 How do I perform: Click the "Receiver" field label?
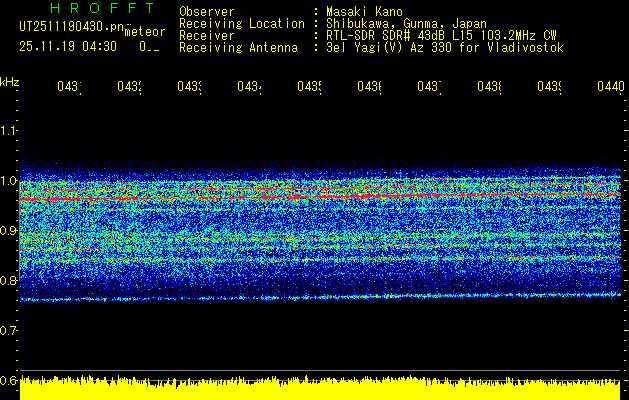(207, 36)
